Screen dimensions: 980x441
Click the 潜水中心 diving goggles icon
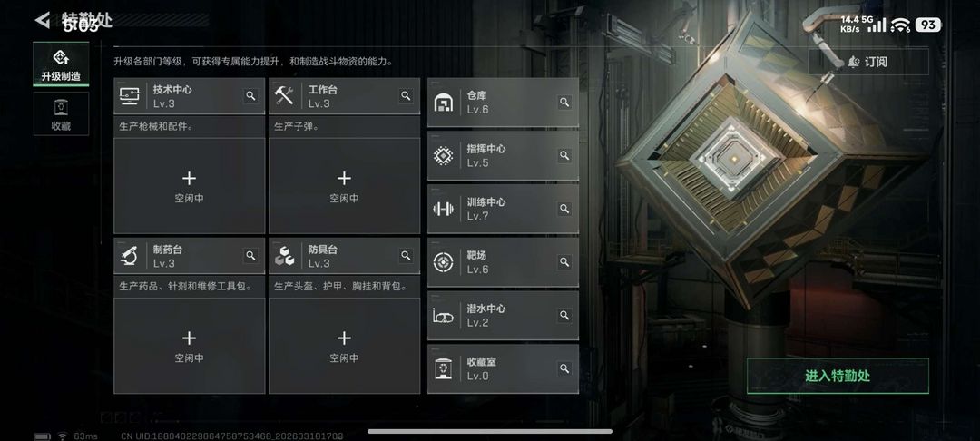pyautogui.click(x=443, y=316)
